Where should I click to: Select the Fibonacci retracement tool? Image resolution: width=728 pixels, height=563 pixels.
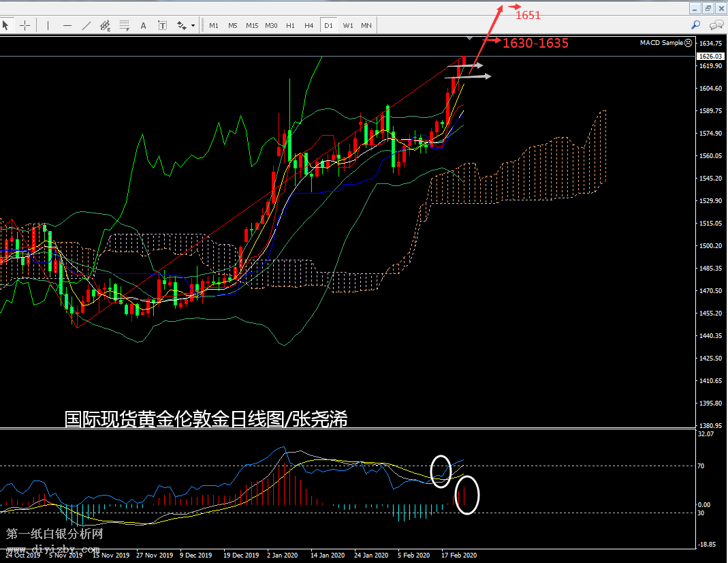(125, 25)
